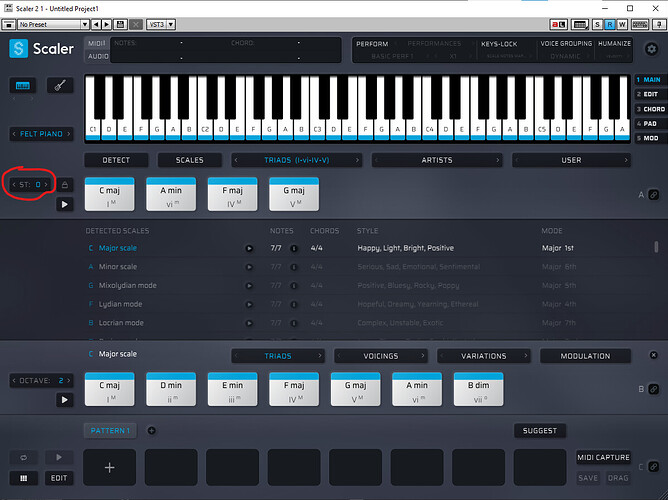Show info for C Major scale
This screenshot has height=500, width=668.
(294, 248)
